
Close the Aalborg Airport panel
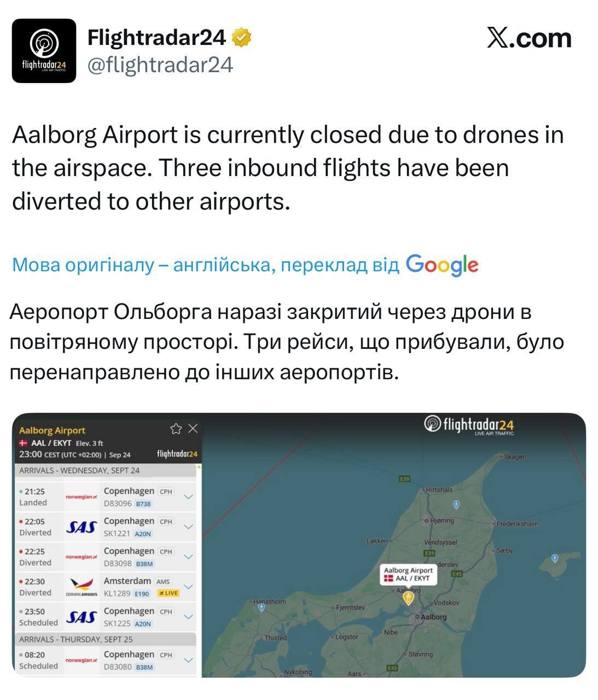point(193,429)
